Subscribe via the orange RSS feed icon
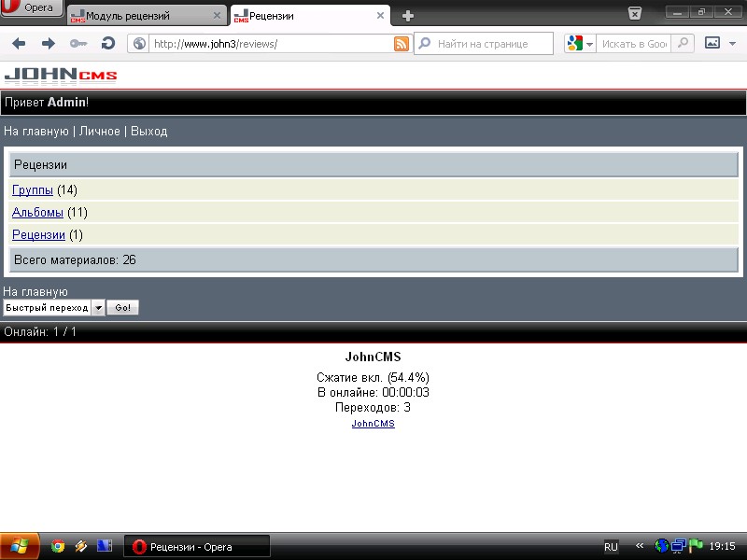This screenshot has height=560, width=747. [402, 44]
